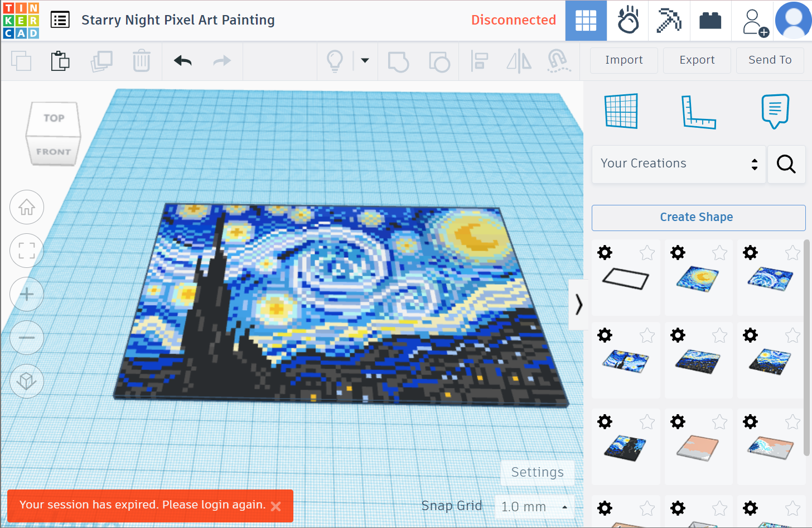Click the Home view button
Screen dimensions: 812x528
(27, 207)
